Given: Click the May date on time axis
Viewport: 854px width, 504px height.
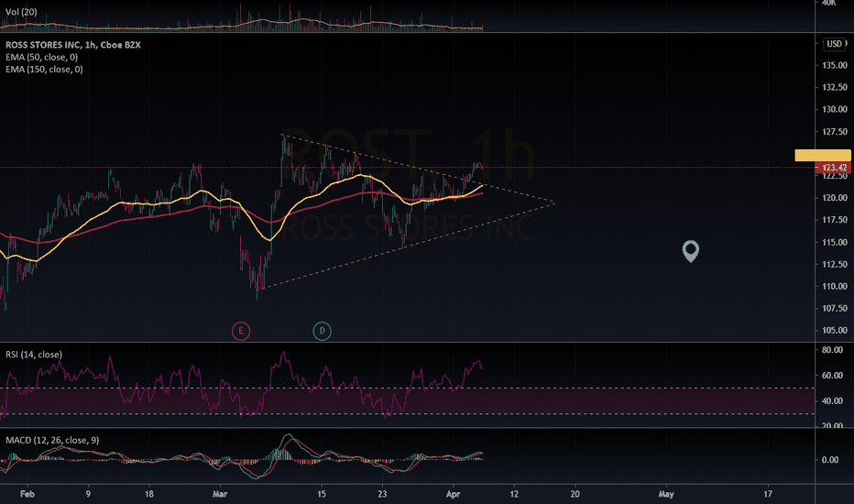Looking at the screenshot, I should pos(666,494).
